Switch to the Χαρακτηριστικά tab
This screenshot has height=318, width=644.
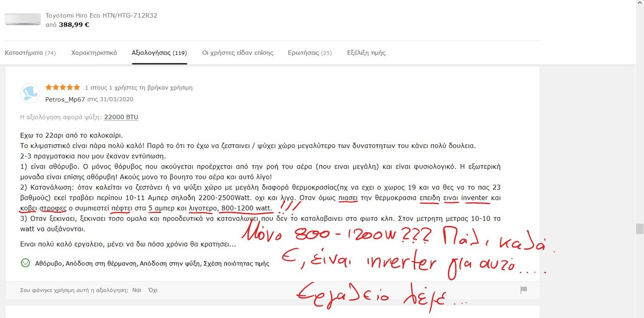[x=94, y=53]
